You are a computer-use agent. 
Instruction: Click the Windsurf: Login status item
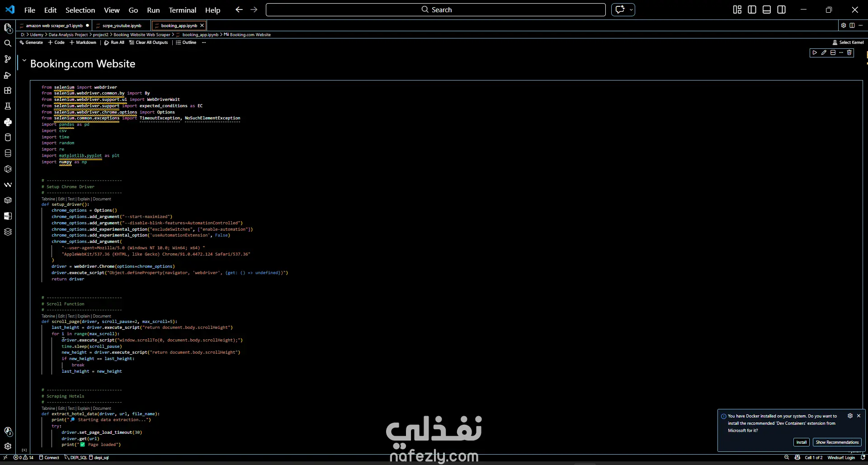841,457
